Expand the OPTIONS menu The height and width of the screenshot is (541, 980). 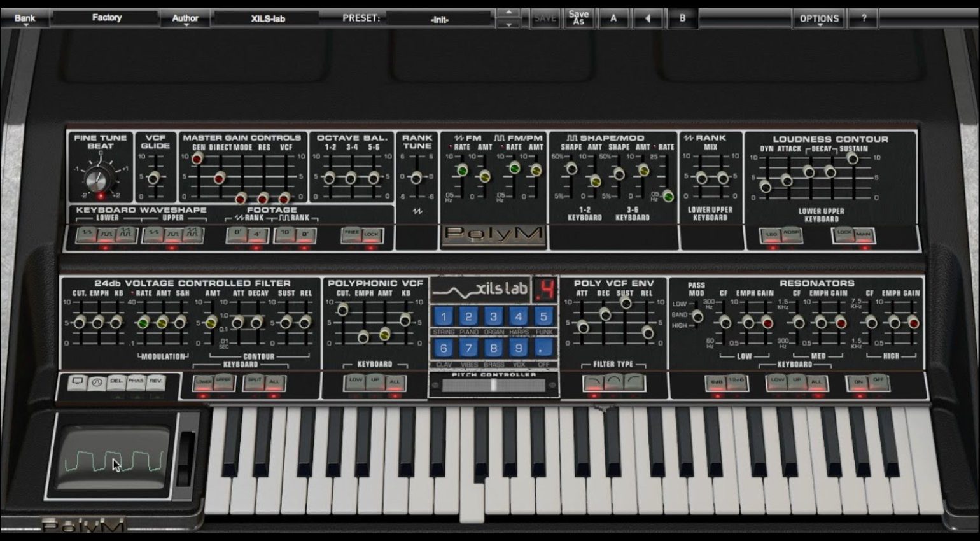(x=819, y=18)
